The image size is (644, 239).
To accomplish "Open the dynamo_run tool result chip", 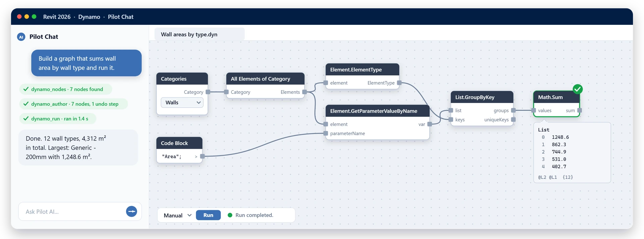I will point(58,119).
